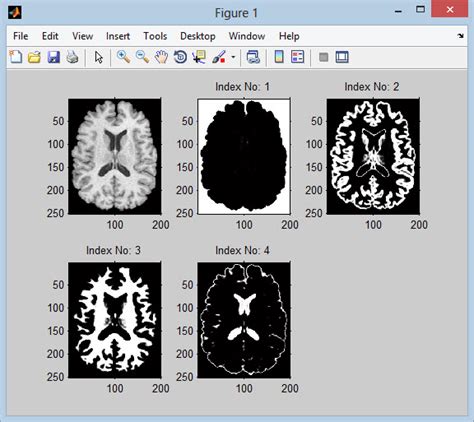Open the File menu
Screen dimensions: 474x422
click(20, 36)
